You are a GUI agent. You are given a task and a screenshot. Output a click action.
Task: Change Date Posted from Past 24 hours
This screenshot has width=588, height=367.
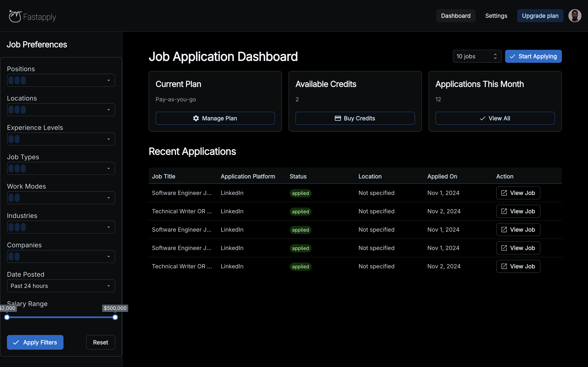[61, 286]
